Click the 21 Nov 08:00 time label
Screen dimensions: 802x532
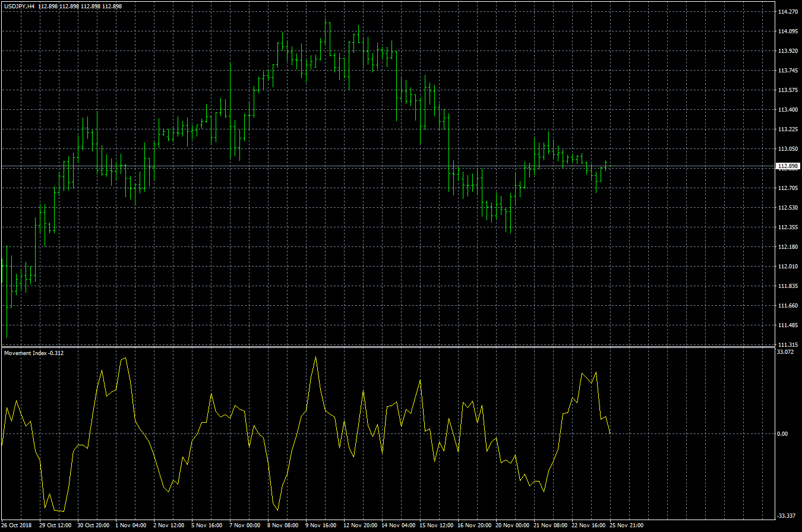(x=551, y=525)
